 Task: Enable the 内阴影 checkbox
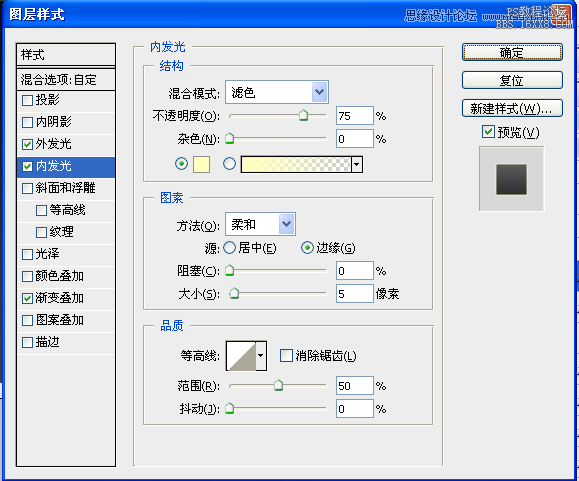(27, 123)
